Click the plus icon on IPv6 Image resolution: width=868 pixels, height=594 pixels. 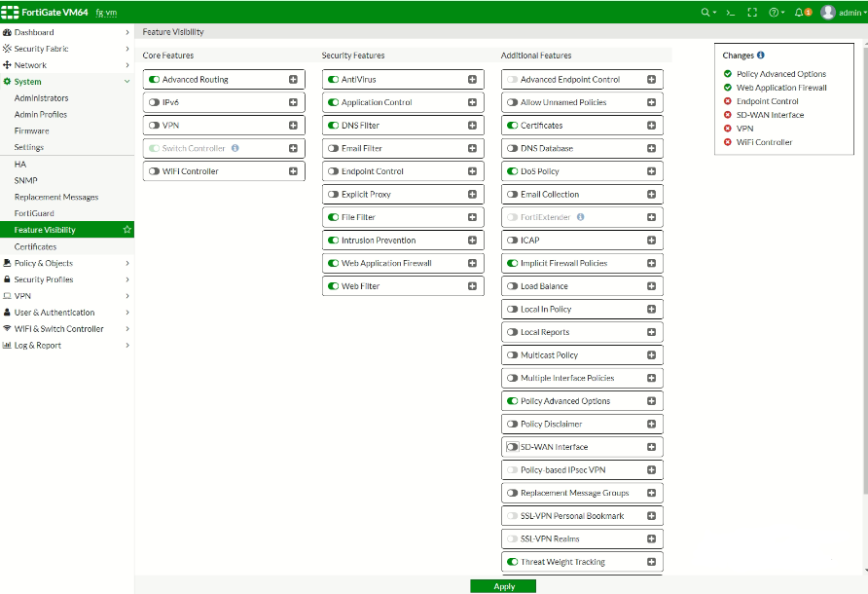293,102
